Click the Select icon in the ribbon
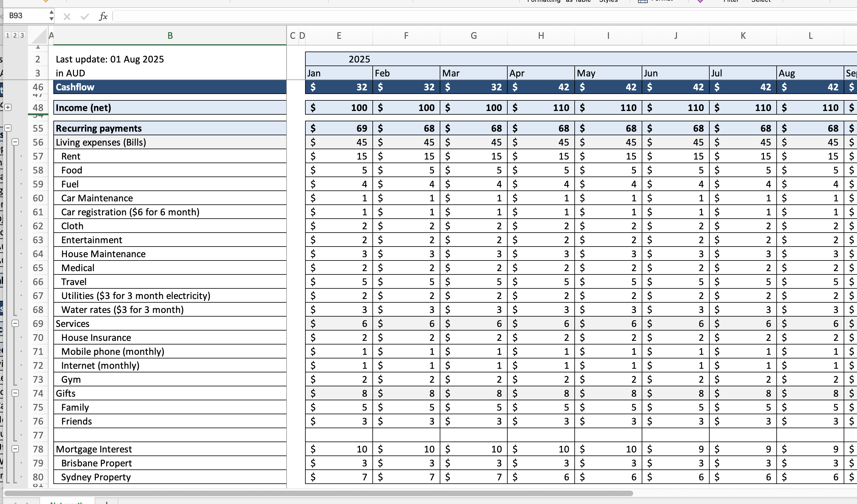The width and height of the screenshot is (857, 504). click(761, 1)
